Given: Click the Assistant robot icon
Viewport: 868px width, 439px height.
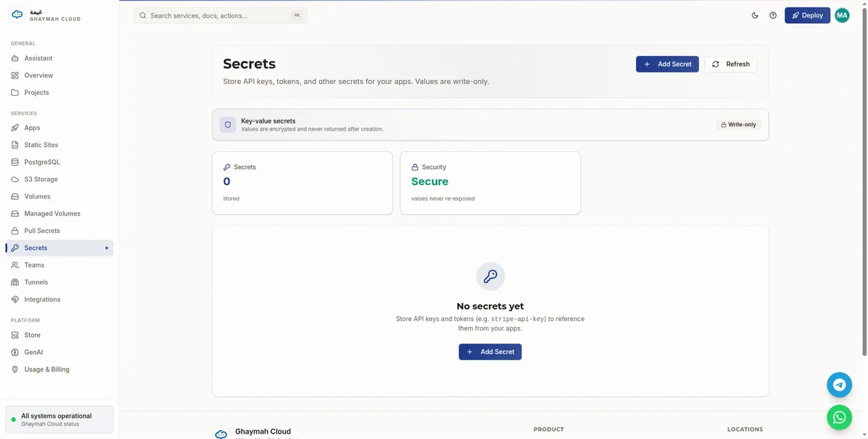Looking at the screenshot, I should coord(15,58).
